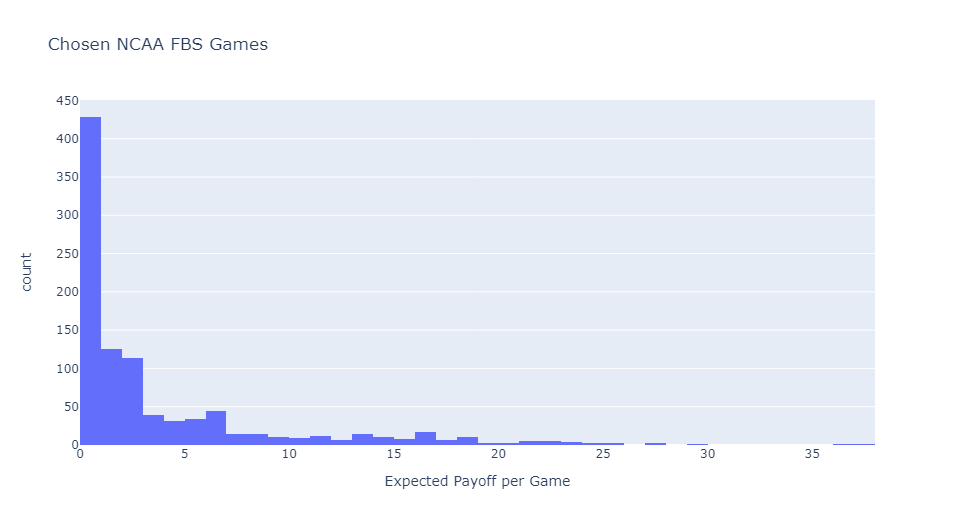Click the 'count' y-axis title
The image size is (954, 525).
tap(28, 272)
